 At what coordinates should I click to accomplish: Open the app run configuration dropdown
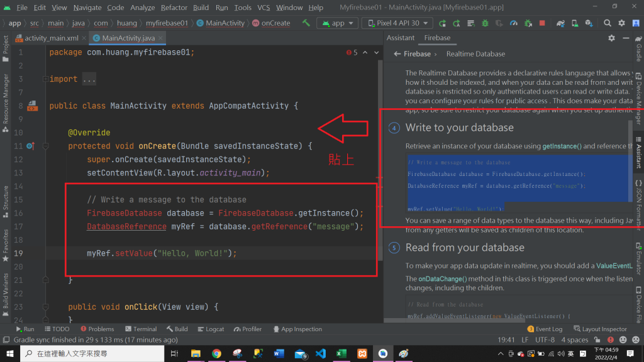[338, 23]
